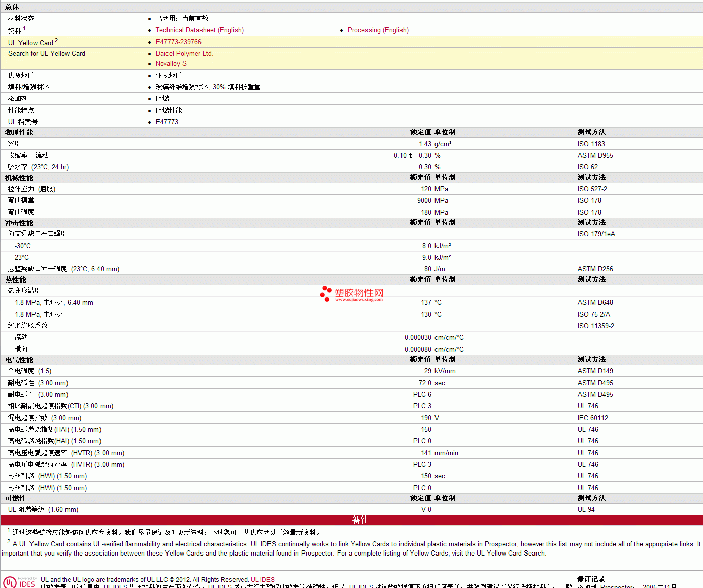Click footnote marker 2 beside UL Yellow Card
Viewport: 703px width, 588px height.
56,41
